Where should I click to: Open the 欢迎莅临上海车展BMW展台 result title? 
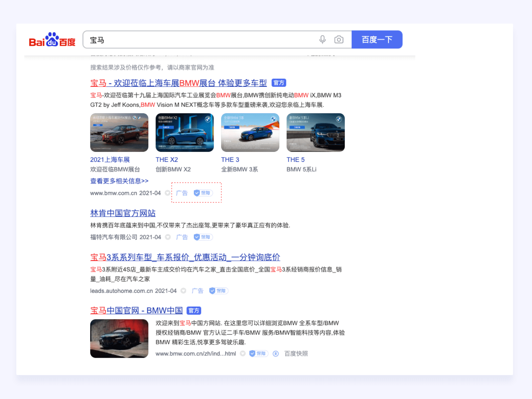[179, 83]
